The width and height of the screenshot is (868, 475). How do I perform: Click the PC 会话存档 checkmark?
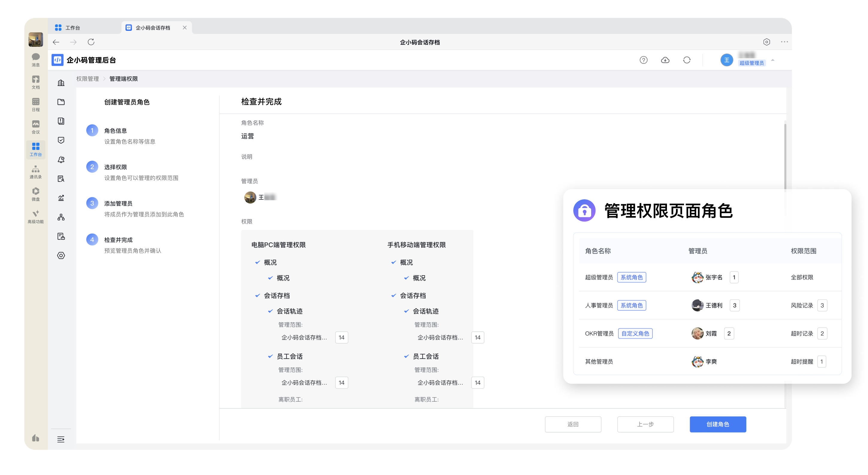(x=257, y=296)
